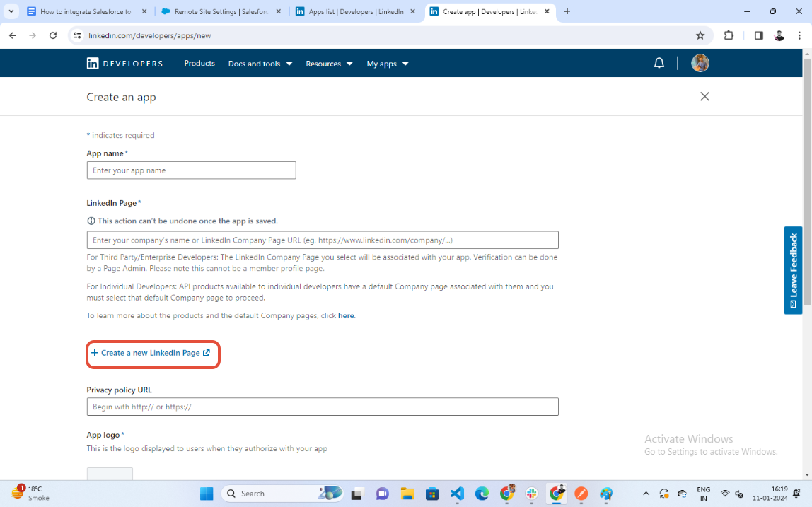Image resolution: width=812 pixels, height=507 pixels.
Task: Open the browser extensions puzzle icon
Action: 729,35
